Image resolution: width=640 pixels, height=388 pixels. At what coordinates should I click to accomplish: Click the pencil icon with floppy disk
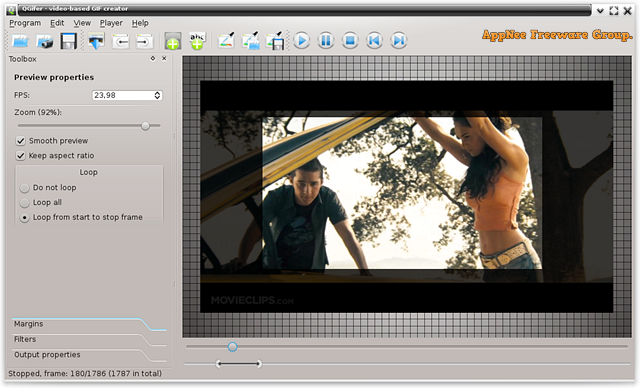275,41
